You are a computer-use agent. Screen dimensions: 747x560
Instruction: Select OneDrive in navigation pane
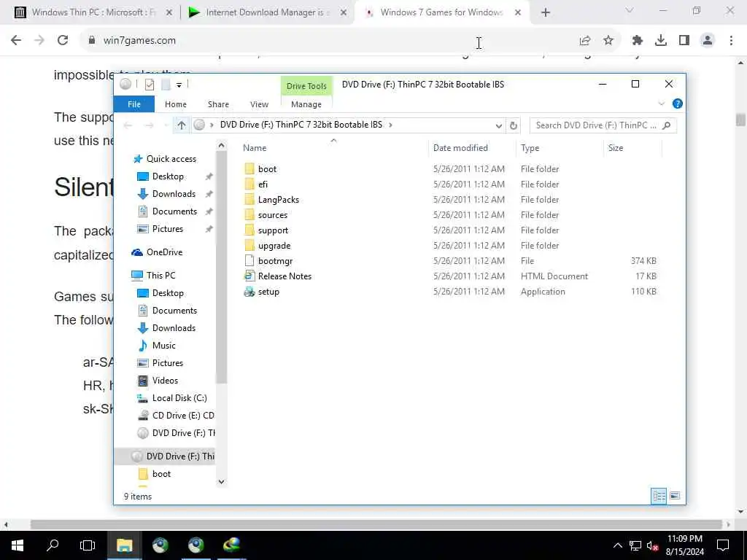click(164, 252)
